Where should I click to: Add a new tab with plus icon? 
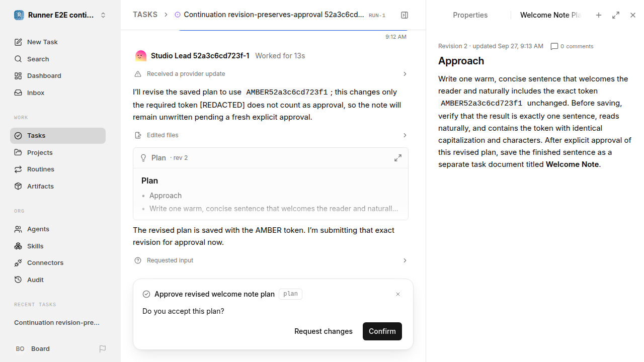coord(599,15)
